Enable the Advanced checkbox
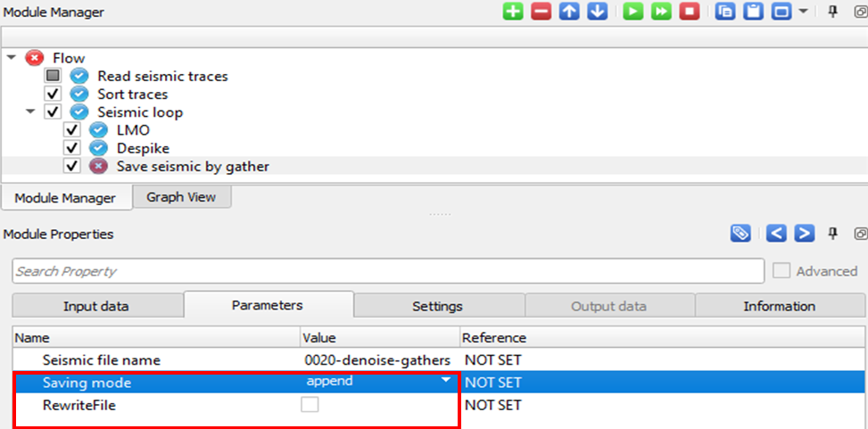The height and width of the screenshot is (429, 868). 781,270
